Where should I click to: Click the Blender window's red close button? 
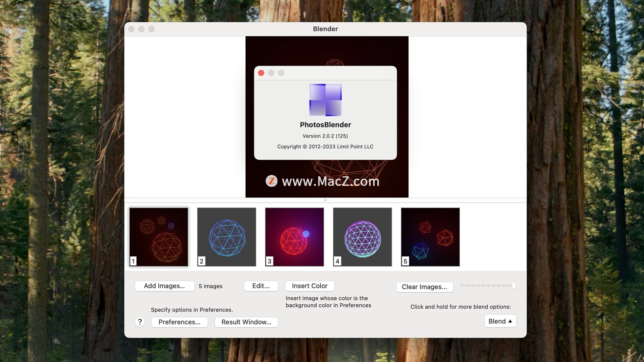point(131,29)
